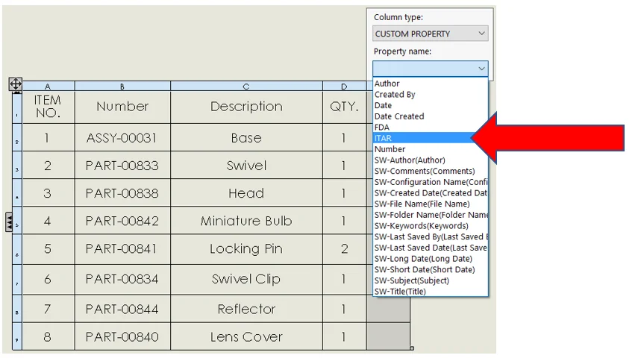Click the ASSY-00031 cell
Screen dimensions: 641x364
pos(122,138)
